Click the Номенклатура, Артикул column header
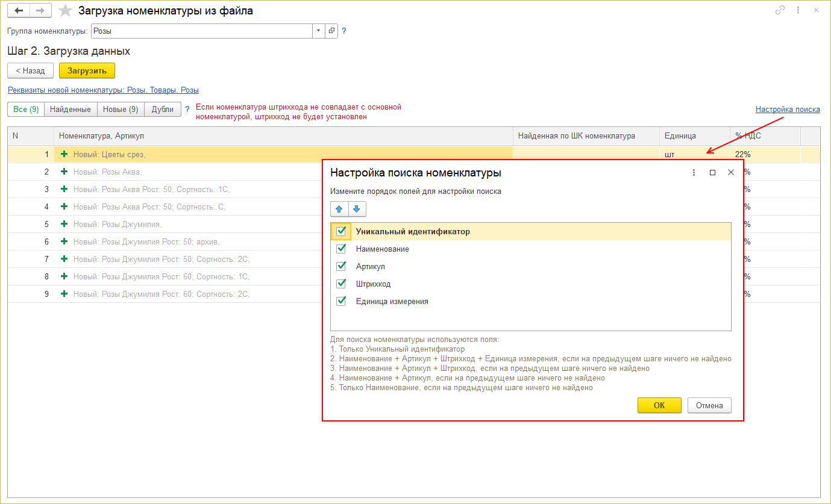The width and height of the screenshot is (831, 504). pos(283,136)
